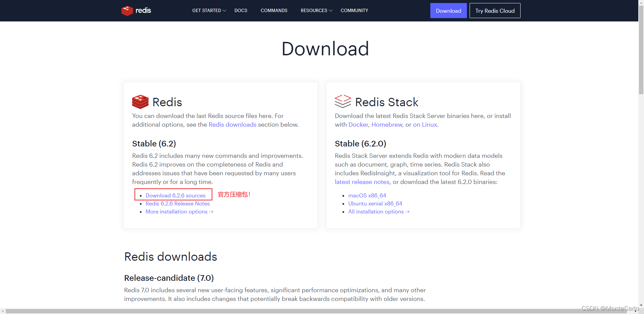Click the Stable (6.2) heading
Screen dimensions: 644x314
[x=154, y=144]
